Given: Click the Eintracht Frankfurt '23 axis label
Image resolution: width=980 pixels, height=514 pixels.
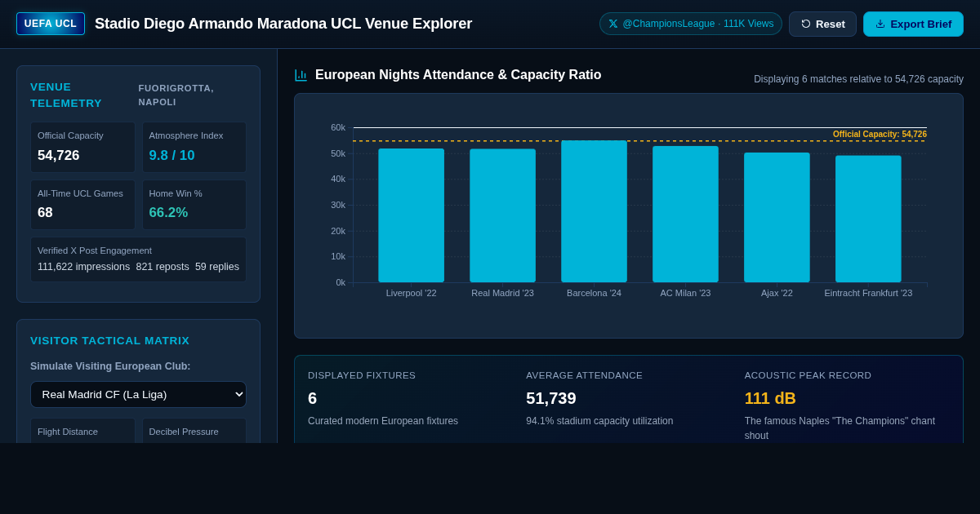Looking at the screenshot, I should (x=868, y=293).
